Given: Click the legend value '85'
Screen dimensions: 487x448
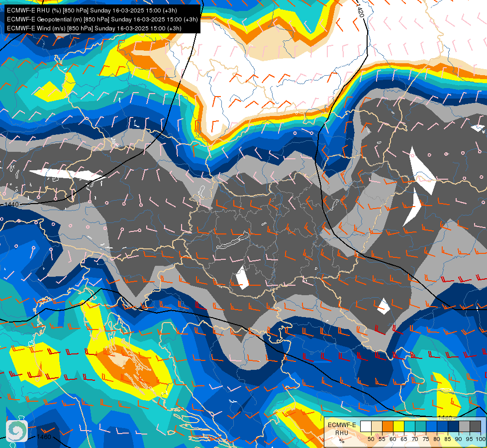Looking at the screenshot, I should click(448, 439).
